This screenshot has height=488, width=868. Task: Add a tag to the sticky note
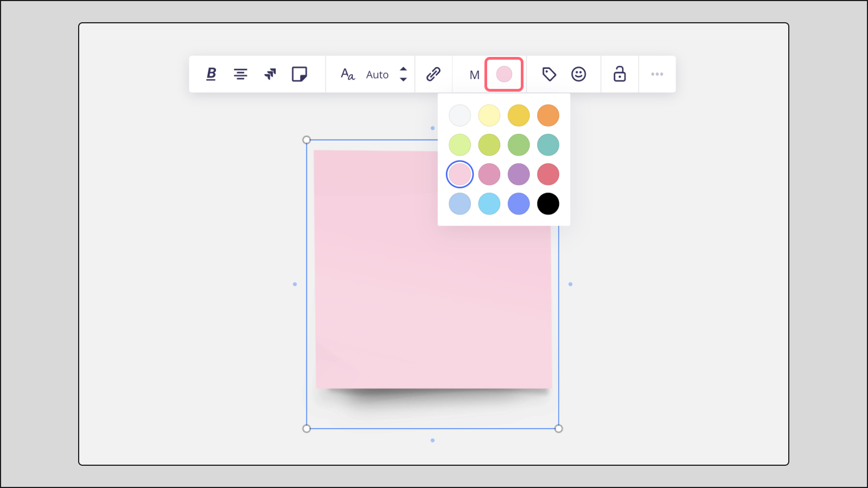549,74
